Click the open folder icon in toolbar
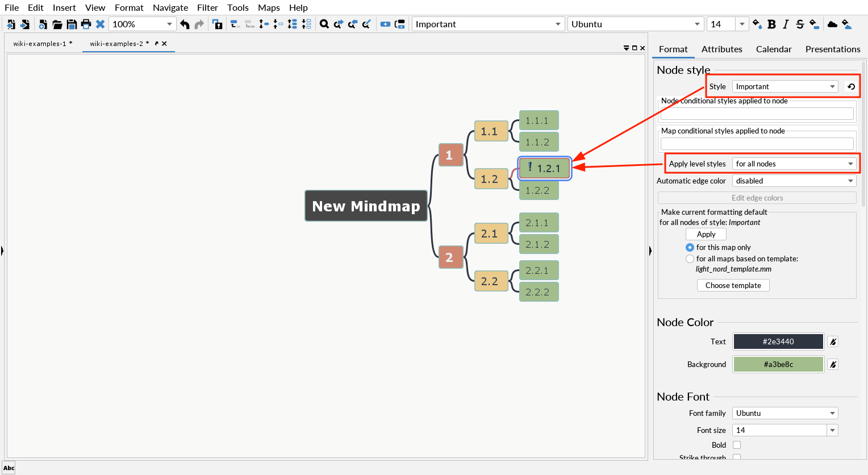Screen dimensions: 868x475 pos(57,24)
